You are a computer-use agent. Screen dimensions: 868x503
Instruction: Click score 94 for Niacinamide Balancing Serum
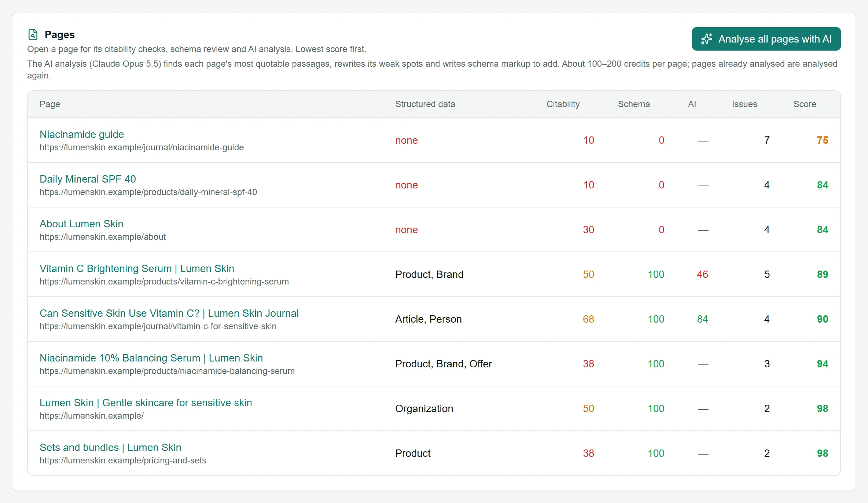[822, 364]
